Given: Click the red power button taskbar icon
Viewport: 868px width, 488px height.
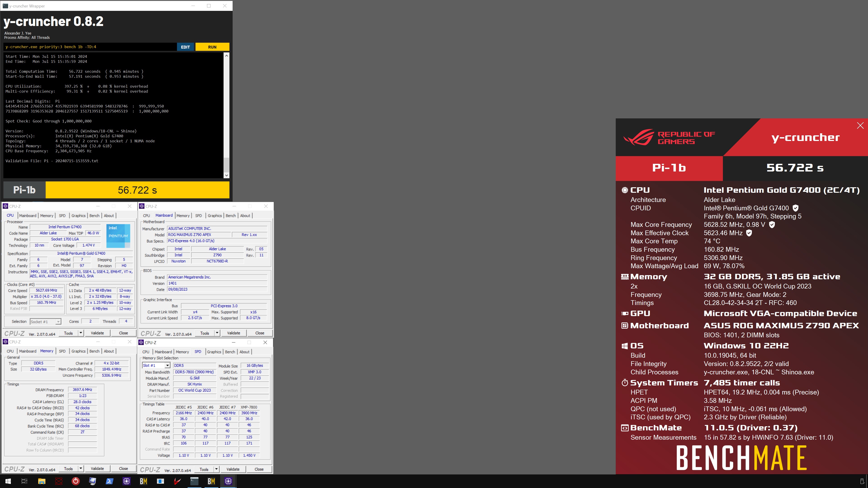Looking at the screenshot, I should click(75, 481).
